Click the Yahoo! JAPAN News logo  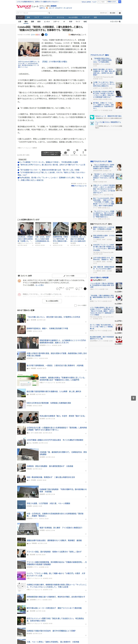click(27, 7)
